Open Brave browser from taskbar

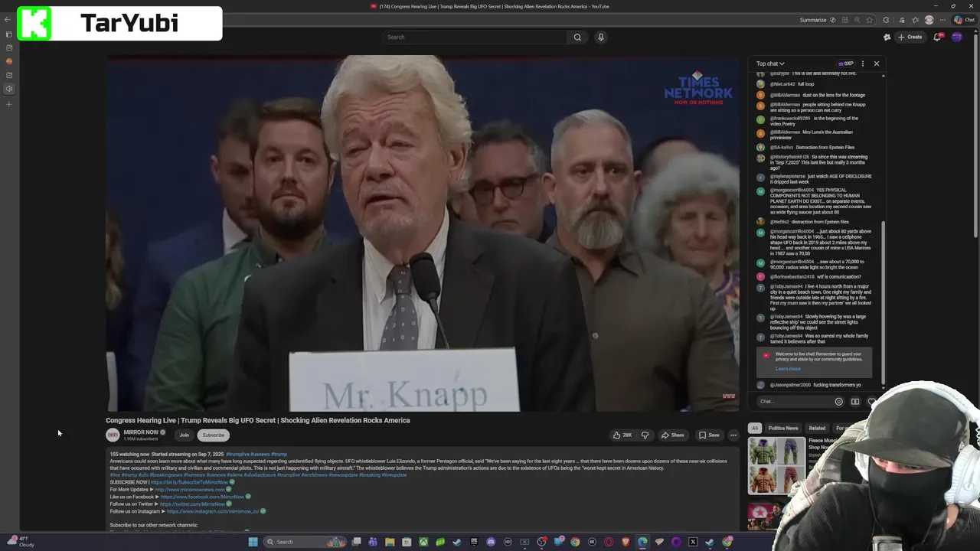(626, 542)
